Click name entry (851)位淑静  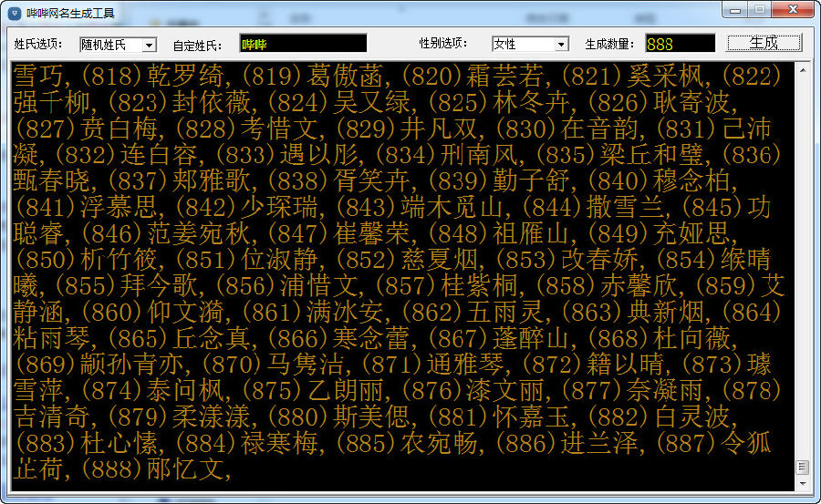[247, 260]
